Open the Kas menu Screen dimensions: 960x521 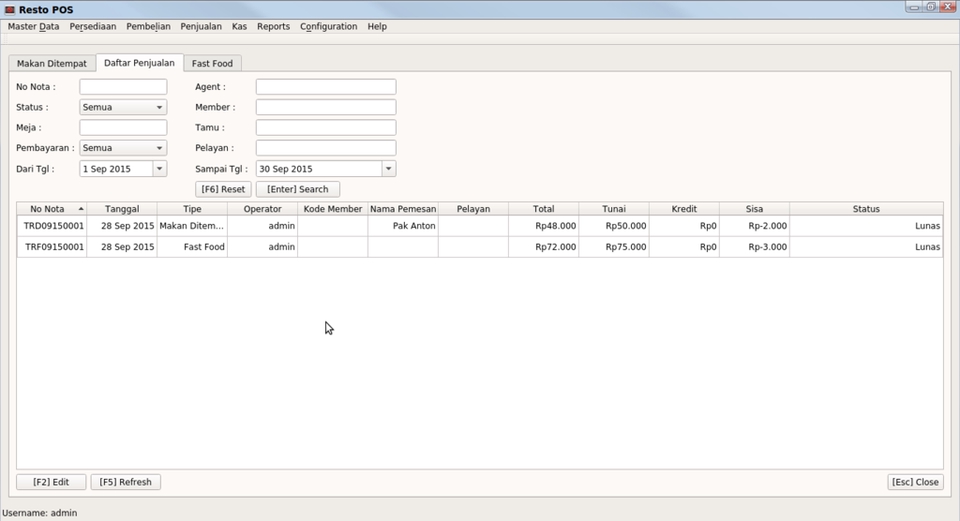(239, 26)
